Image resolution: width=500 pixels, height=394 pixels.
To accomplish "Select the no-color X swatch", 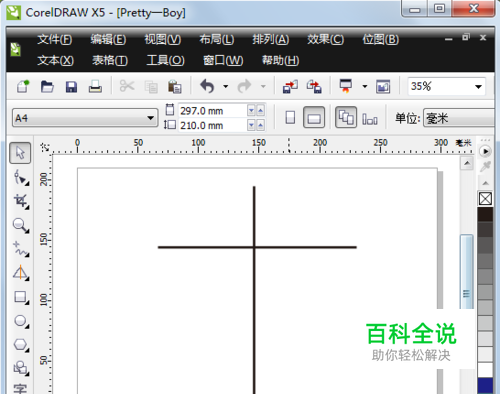I will tap(485, 199).
